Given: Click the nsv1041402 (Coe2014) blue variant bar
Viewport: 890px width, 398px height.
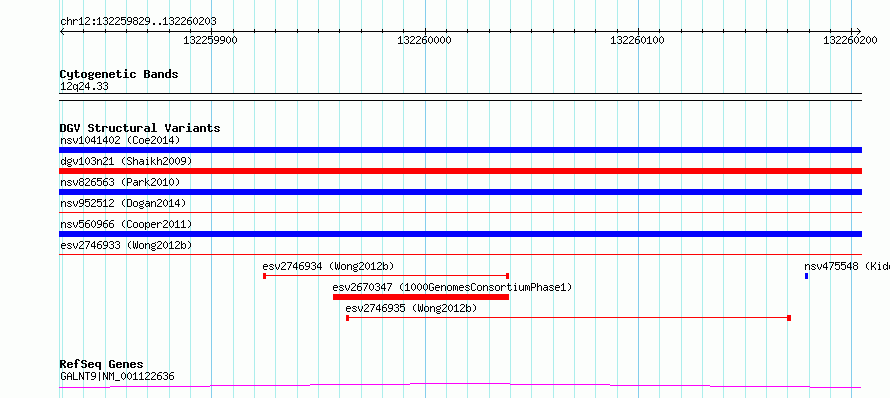Looking at the screenshot, I should coord(460,150).
